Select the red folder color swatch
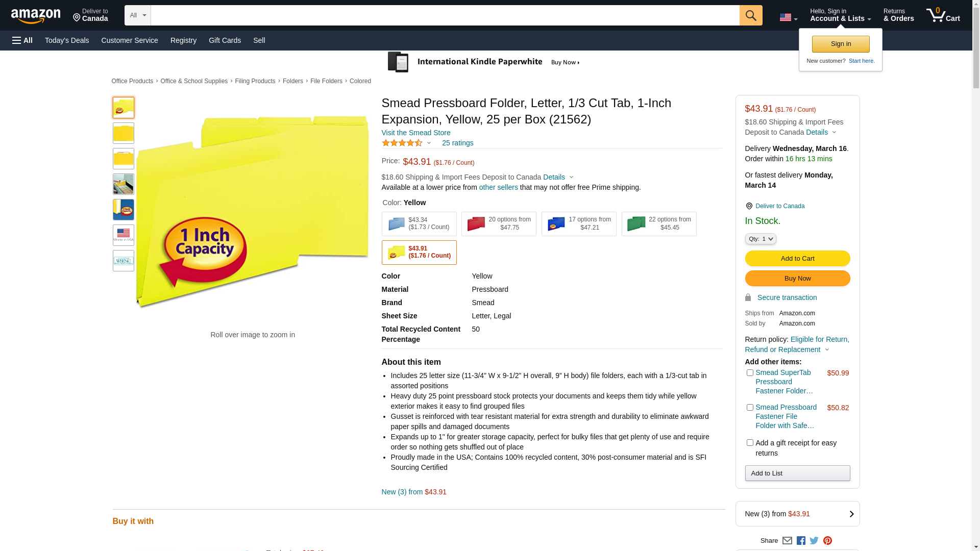This screenshot has width=980, height=551. pos(499,224)
